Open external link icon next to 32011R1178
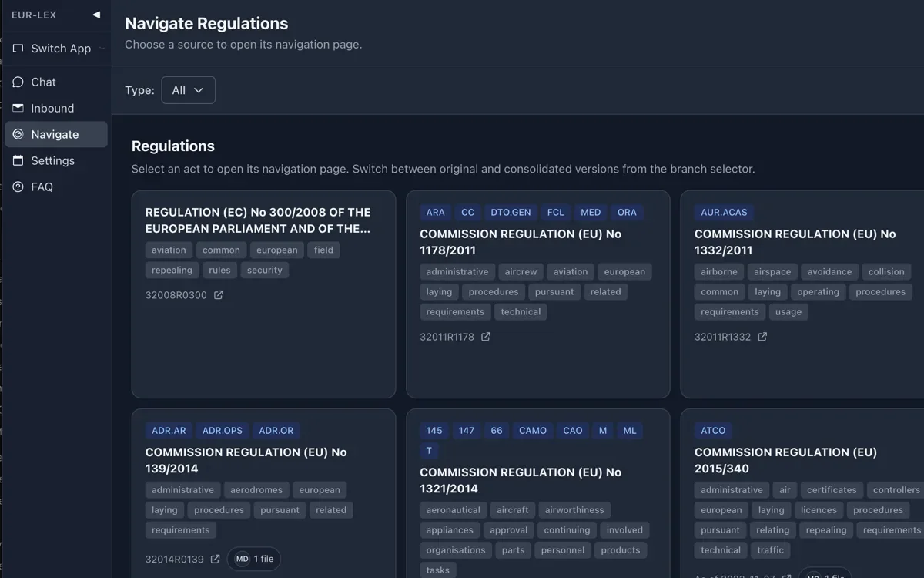 click(486, 337)
